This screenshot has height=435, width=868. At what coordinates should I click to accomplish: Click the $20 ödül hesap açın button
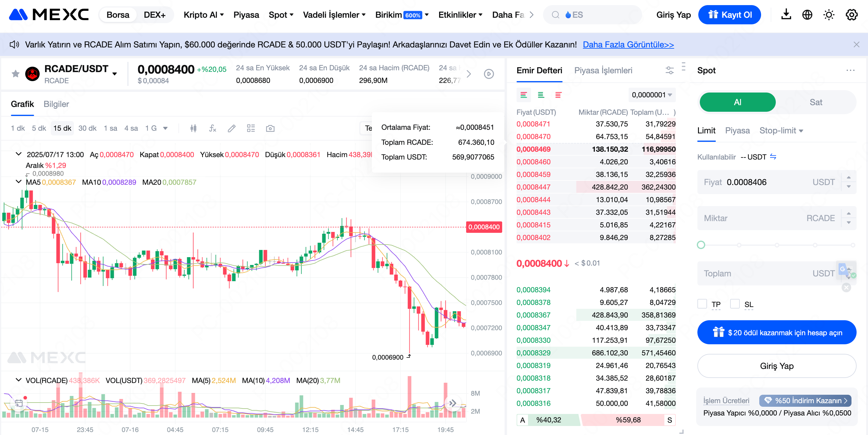pos(777,332)
